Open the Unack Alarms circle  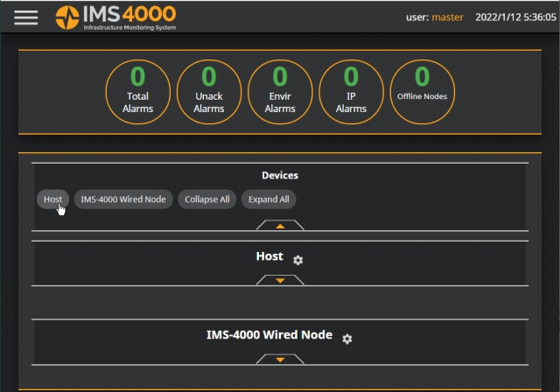[x=209, y=92]
